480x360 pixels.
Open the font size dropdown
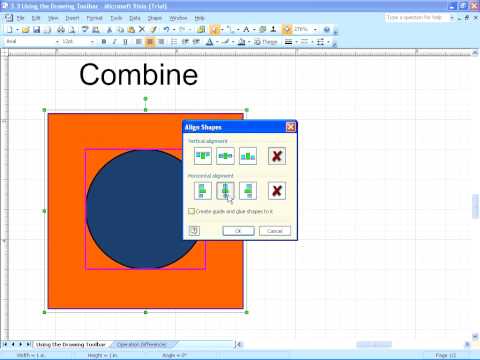coord(92,41)
